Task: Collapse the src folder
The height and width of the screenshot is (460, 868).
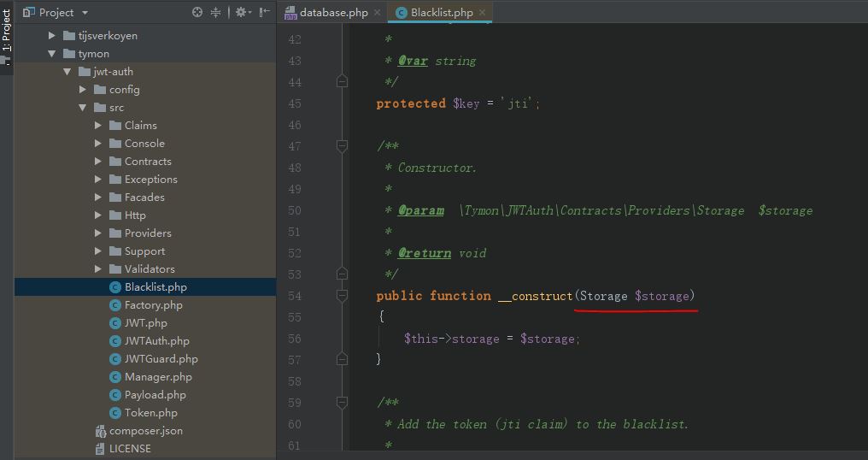Action: tap(83, 108)
